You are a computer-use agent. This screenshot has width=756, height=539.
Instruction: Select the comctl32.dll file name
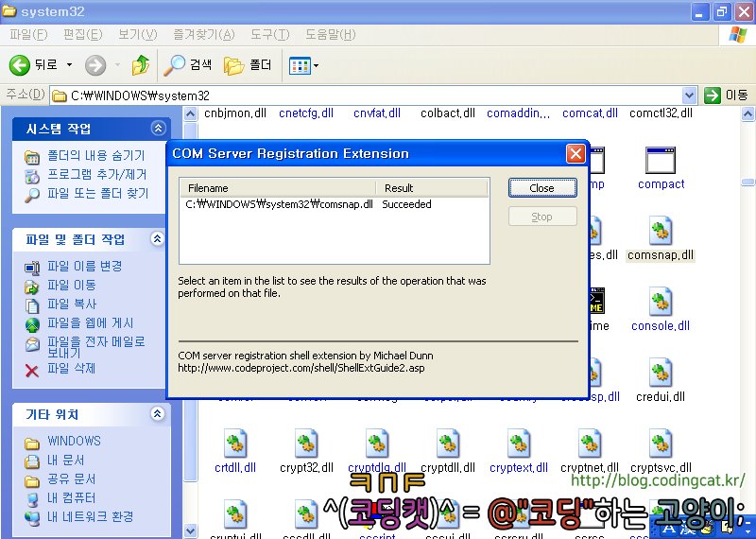coord(661,113)
